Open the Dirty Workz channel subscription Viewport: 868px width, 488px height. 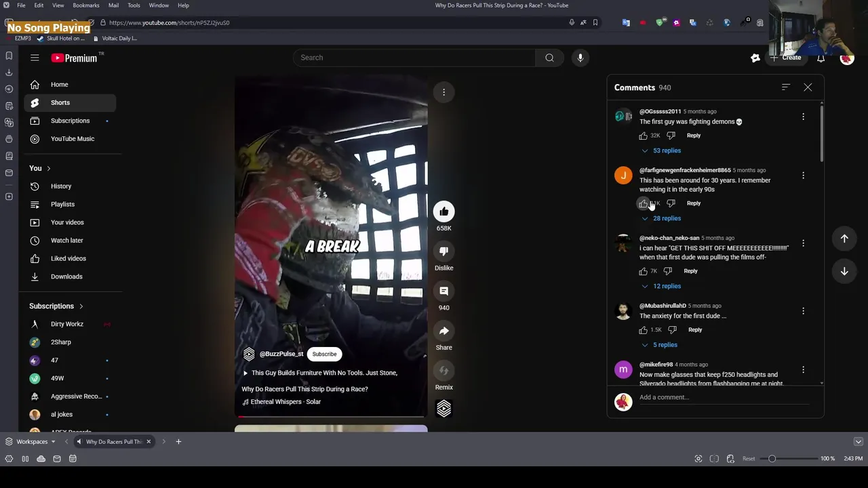[70, 324]
